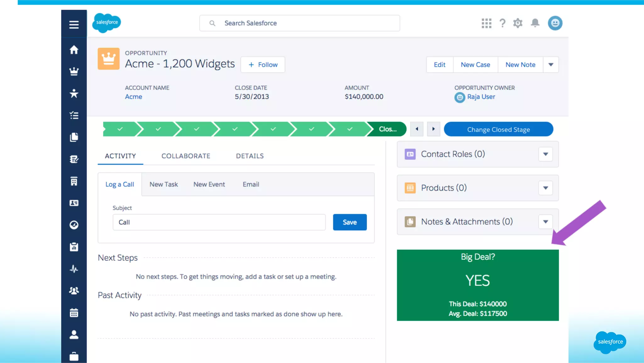Click the Subject input field
Viewport: 644px width, 363px height.
(219, 222)
